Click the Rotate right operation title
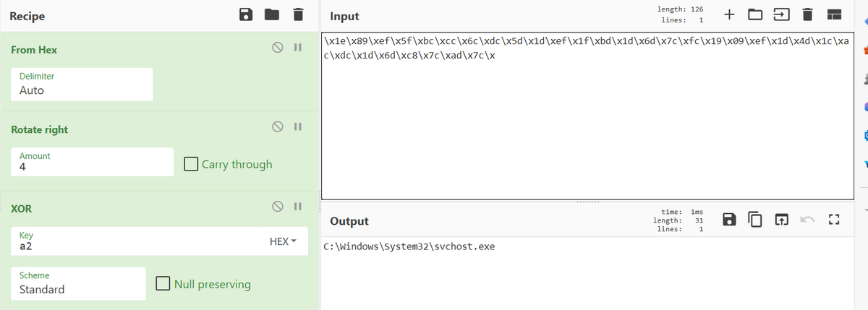The width and height of the screenshot is (868, 310). click(40, 129)
